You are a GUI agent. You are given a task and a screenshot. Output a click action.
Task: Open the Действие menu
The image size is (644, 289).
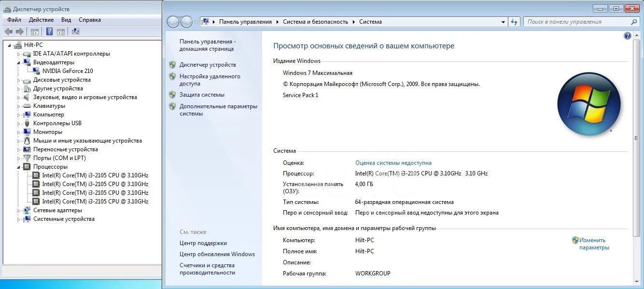pyautogui.click(x=41, y=20)
